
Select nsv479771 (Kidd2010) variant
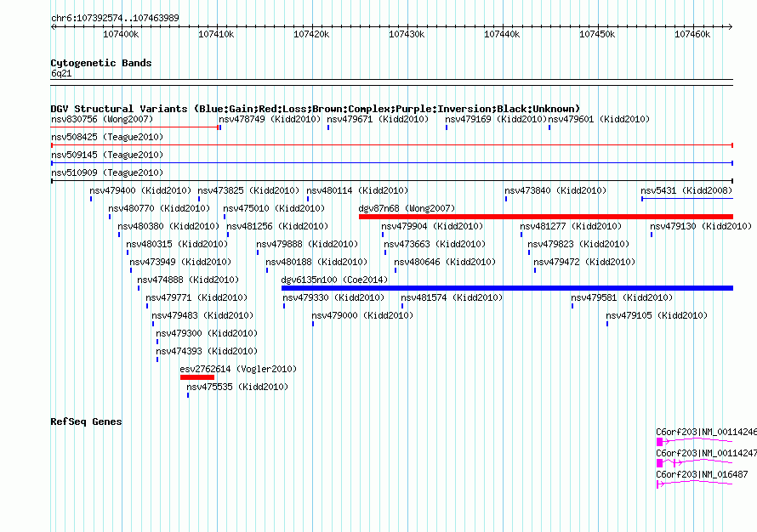[x=196, y=297]
